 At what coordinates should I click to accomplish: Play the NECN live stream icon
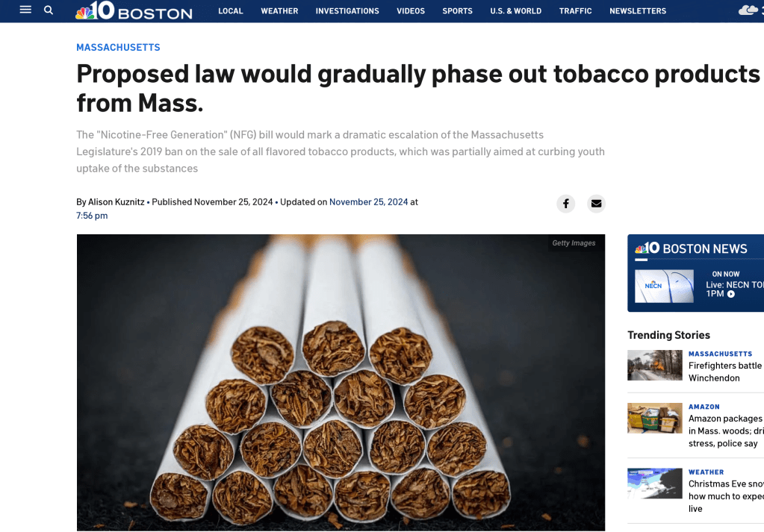tap(731, 294)
